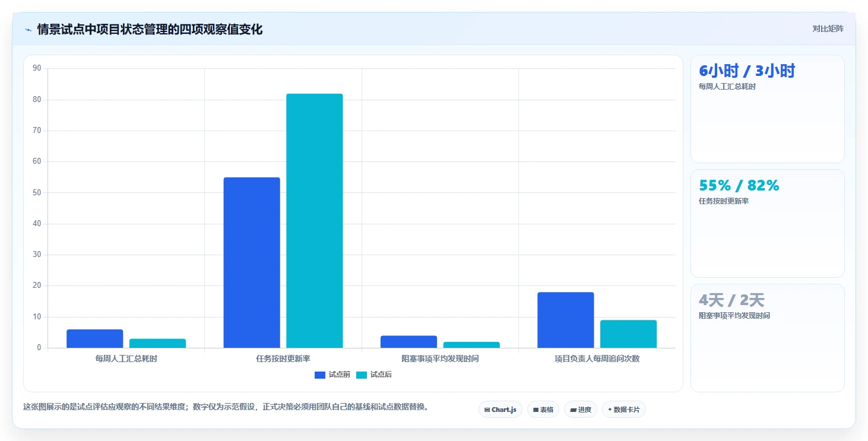Select the 数据卡片 pill tag

click(x=623, y=410)
